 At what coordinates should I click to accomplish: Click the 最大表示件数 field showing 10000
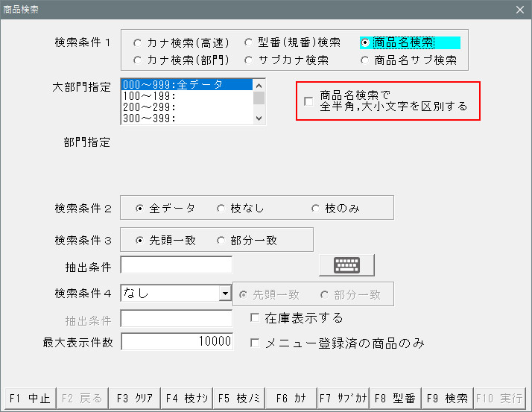pos(177,341)
